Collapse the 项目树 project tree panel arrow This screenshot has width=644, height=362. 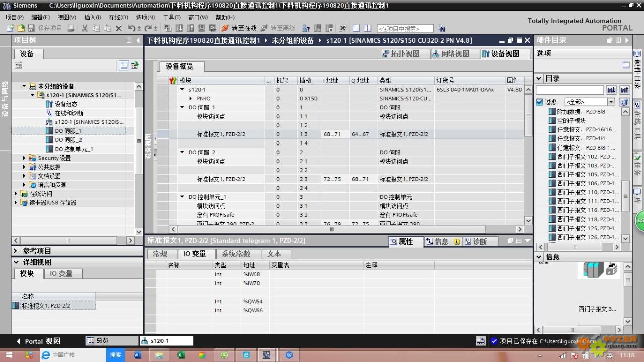[x=138, y=40]
